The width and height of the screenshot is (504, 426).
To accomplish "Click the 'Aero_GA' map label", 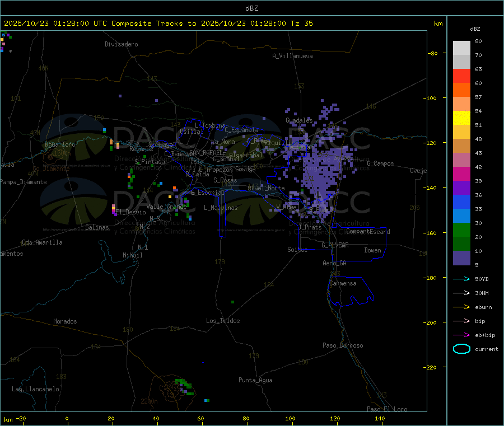I will 335,263.
